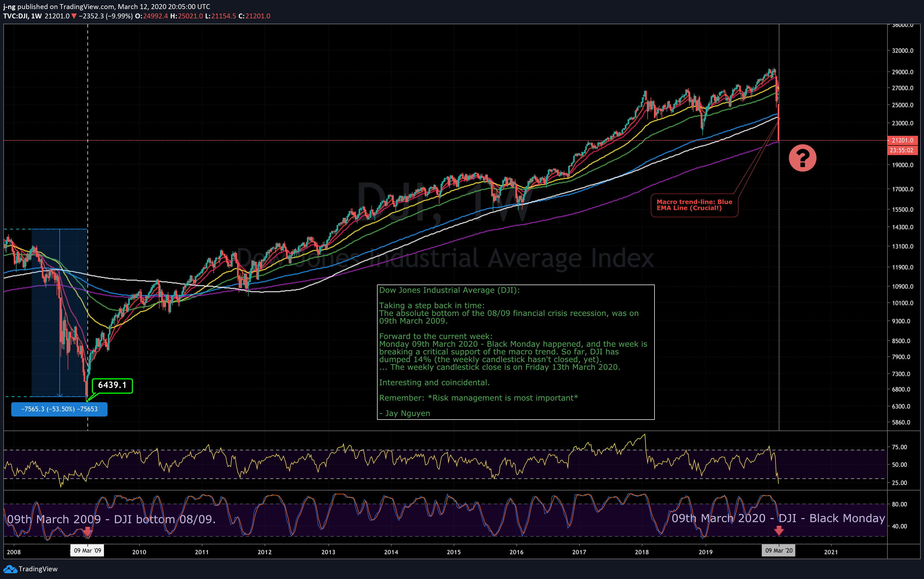Image resolution: width=924 pixels, height=579 pixels.
Task: Click the 32000.0 price axis label
Action: click(x=903, y=51)
